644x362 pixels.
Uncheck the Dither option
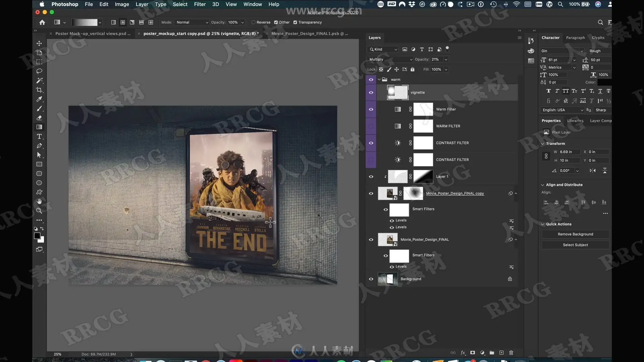(x=276, y=22)
